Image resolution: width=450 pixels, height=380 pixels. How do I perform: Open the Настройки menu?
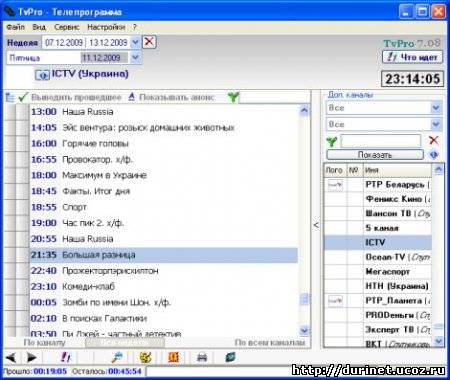pyautogui.click(x=106, y=27)
